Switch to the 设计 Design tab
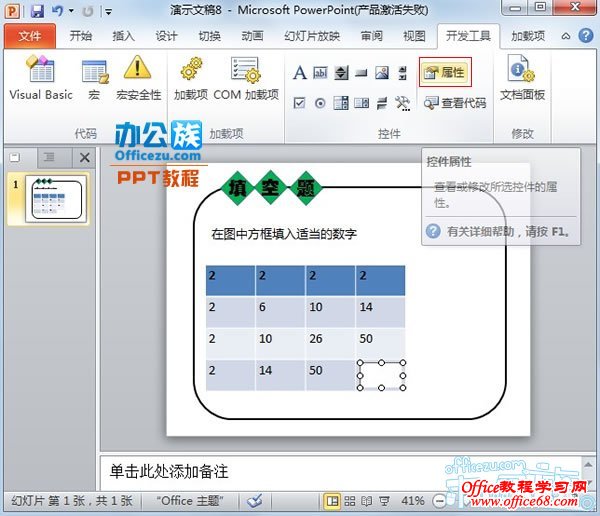 (166, 36)
